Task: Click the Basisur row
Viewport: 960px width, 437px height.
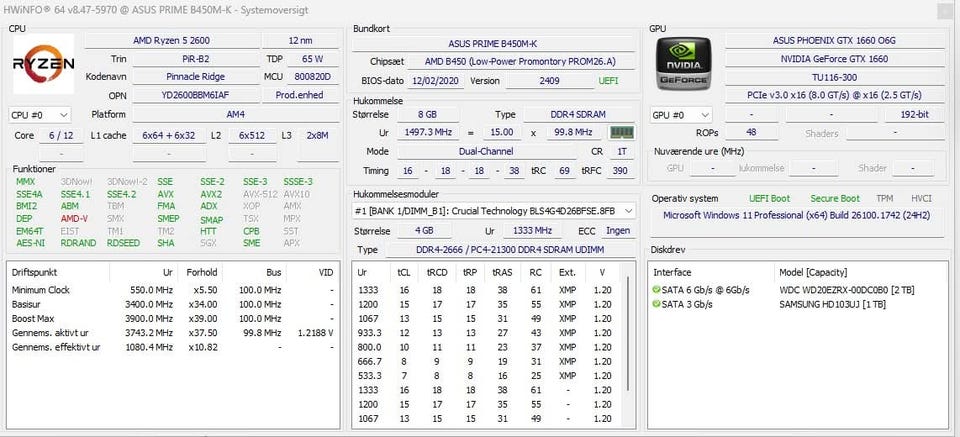Action: tap(173, 304)
